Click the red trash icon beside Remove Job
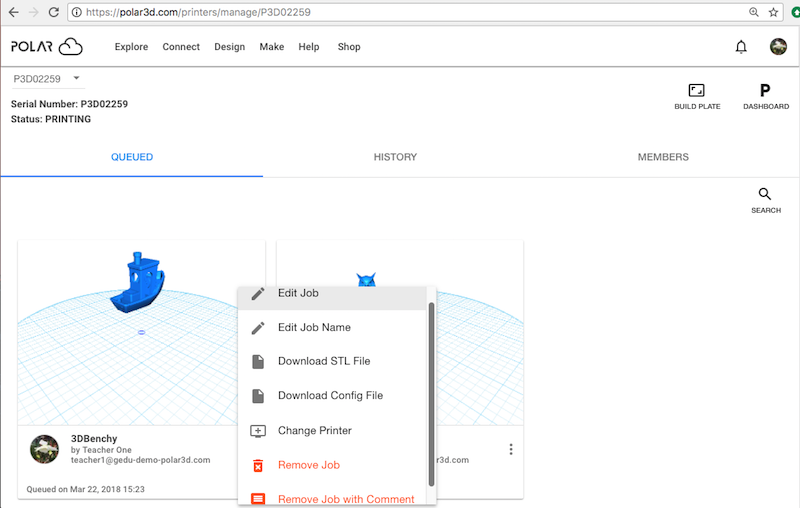Viewport: 800px width, 508px height. tap(258, 466)
